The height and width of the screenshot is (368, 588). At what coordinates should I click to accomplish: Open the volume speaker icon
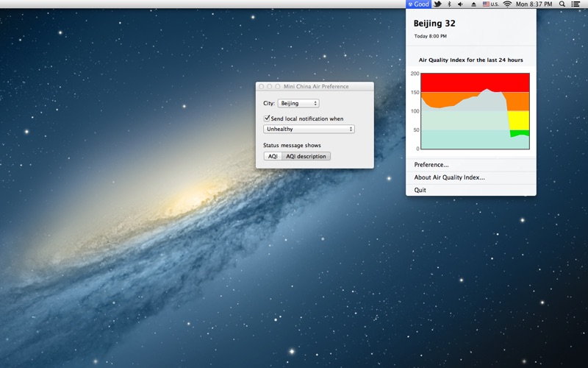pyautogui.click(x=461, y=4)
